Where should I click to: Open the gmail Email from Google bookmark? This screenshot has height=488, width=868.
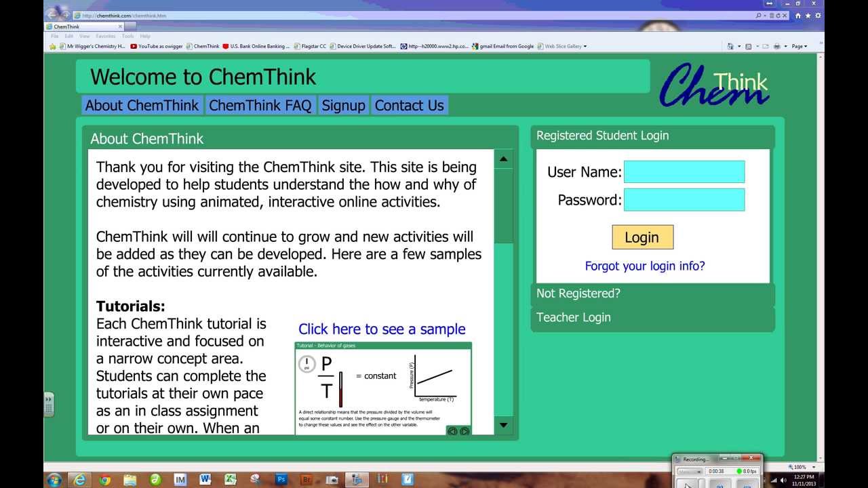(502, 46)
